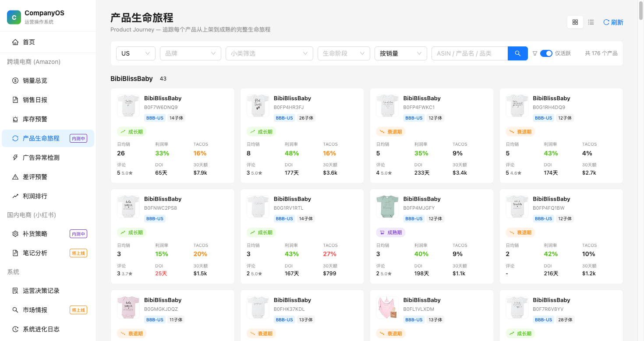Select 利润排行 in sidebar
The width and height of the screenshot is (644, 341).
[x=48, y=196]
